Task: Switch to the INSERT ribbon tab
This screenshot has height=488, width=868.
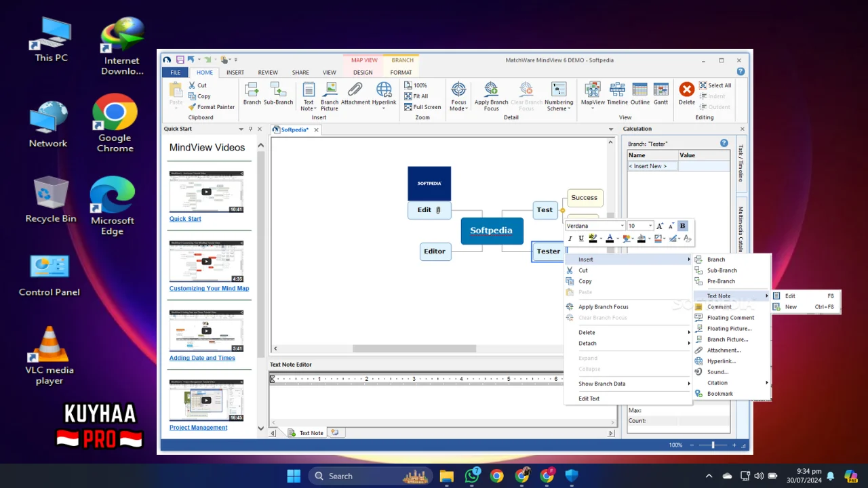Action: tap(235, 72)
